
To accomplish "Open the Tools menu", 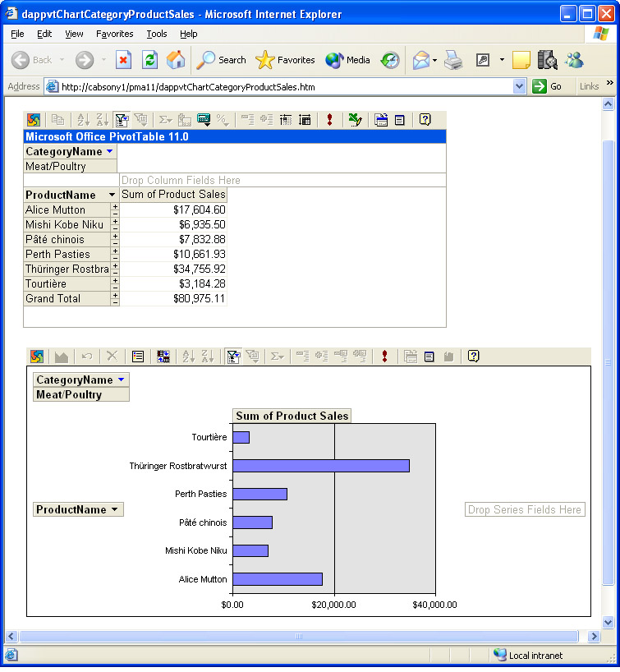I will tap(156, 34).
